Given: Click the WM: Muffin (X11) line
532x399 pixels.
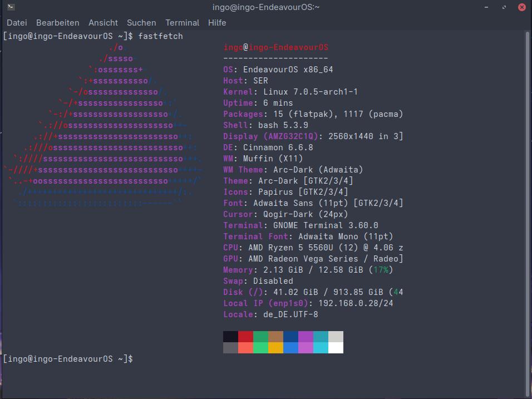Looking at the screenshot, I should [263, 159].
